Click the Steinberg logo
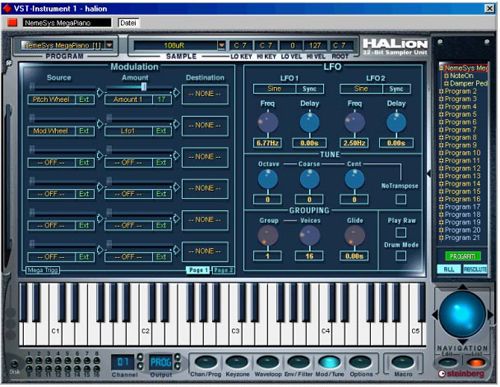This screenshot has height=387, width=500. (x=461, y=374)
